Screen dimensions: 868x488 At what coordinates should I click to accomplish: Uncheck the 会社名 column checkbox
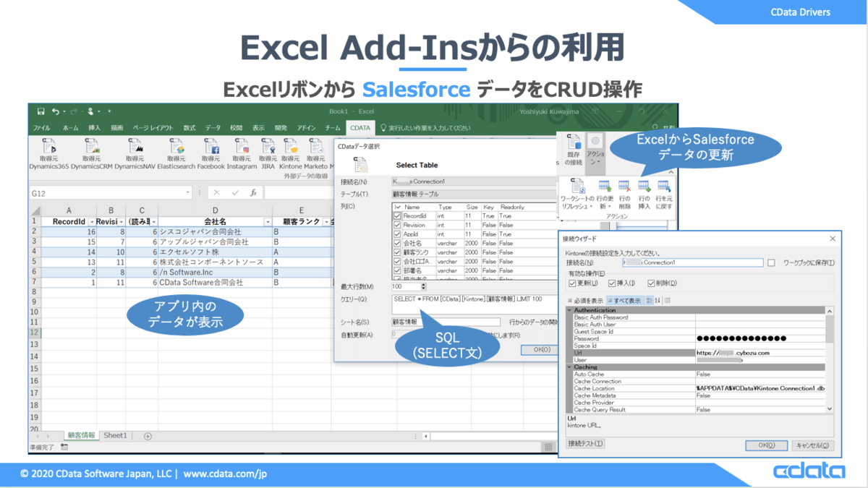398,244
